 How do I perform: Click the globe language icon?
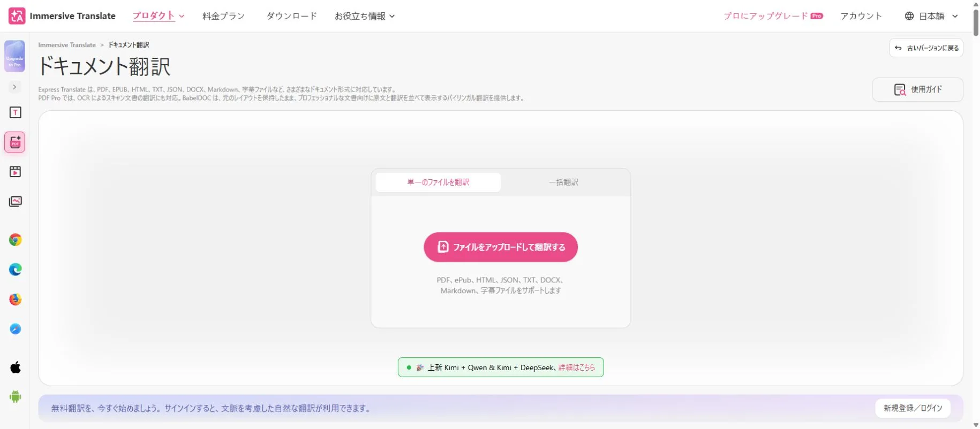pos(909,16)
